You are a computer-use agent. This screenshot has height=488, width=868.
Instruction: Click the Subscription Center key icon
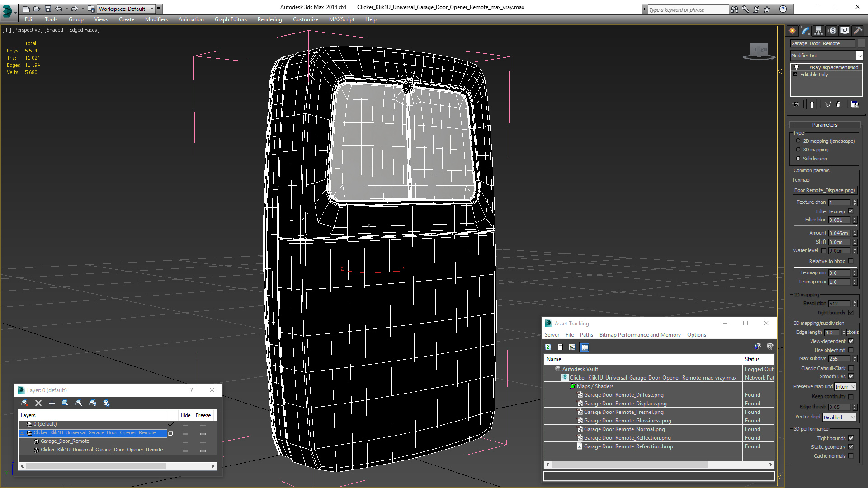pyautogui.click(x=745, y=9)
